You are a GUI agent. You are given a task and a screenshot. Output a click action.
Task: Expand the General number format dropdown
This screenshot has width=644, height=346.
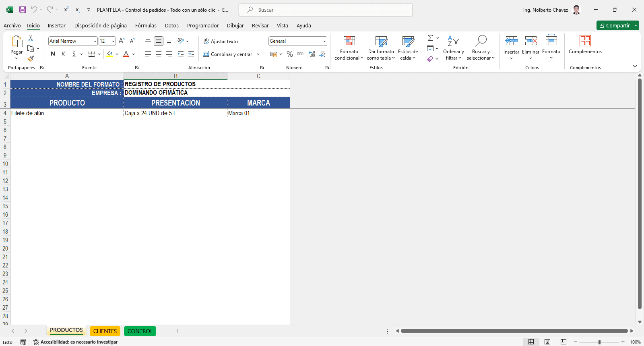tap(324, 41)
